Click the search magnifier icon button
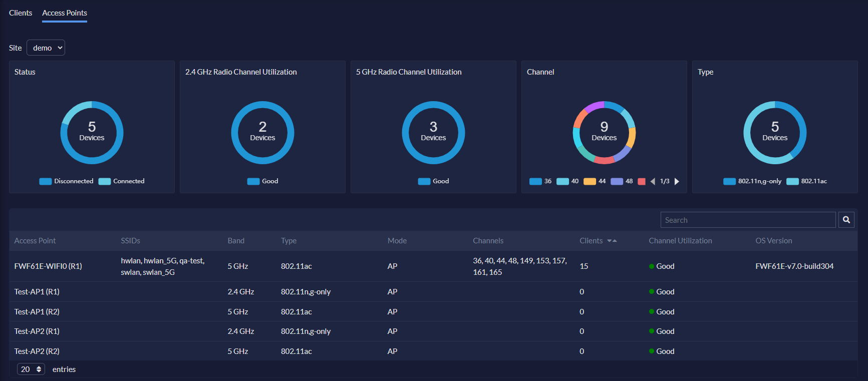This screenshot has width=868, height=381. pyautogui.click(x=846, y=220)
